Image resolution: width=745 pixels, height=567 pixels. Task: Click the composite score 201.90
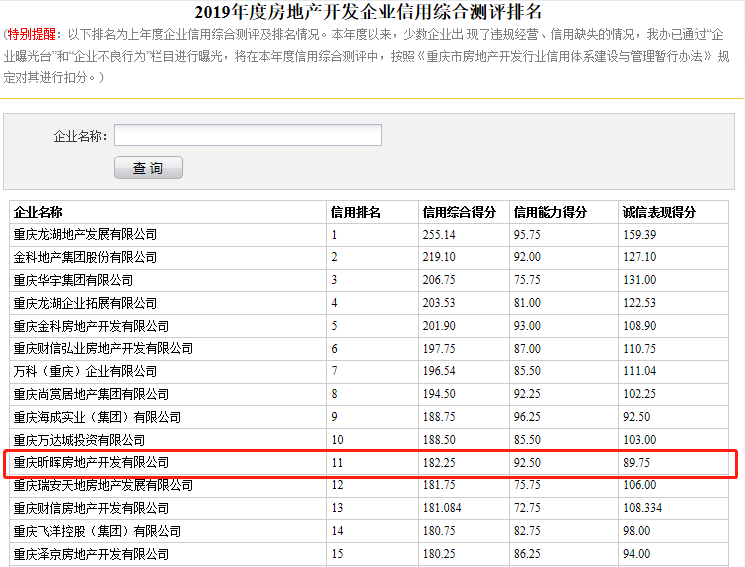point(439,326)
